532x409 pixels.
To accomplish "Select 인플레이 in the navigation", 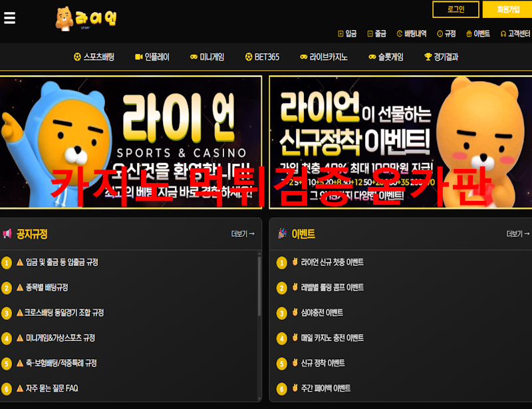I will coord(152,57).
